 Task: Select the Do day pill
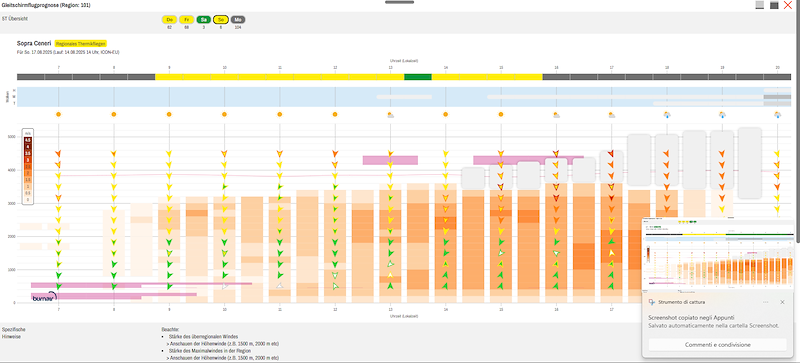click(169, 19)
